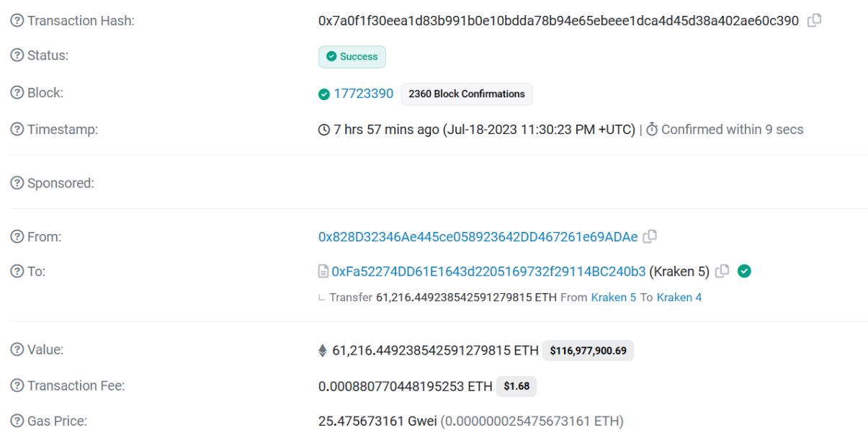Click the help icon beside Transaction Fee
This screenshot has width=868, height=438.
[16, 386]
